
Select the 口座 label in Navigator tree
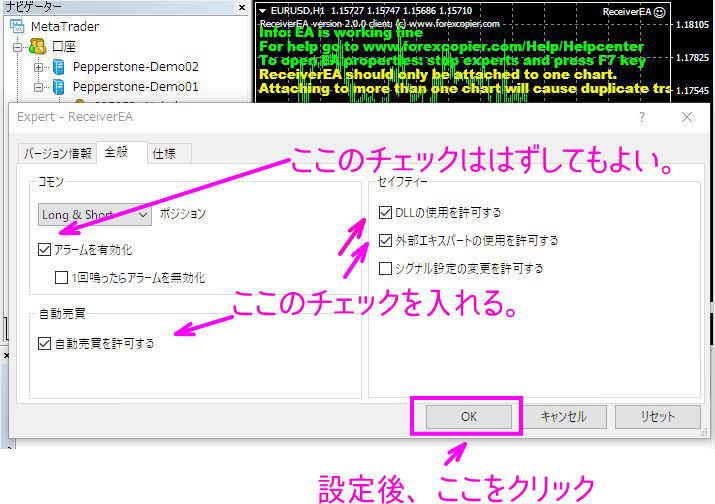(x=64, y=46)
